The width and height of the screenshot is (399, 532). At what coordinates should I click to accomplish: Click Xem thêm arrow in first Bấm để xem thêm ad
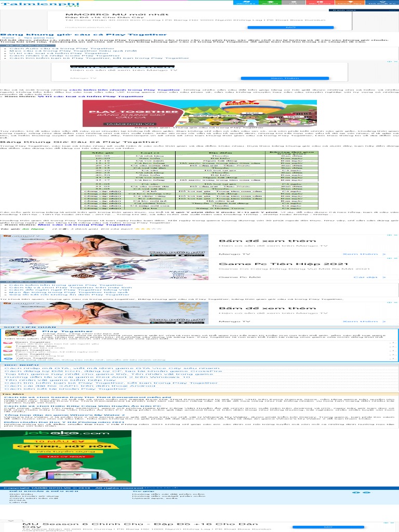point(364,254)
